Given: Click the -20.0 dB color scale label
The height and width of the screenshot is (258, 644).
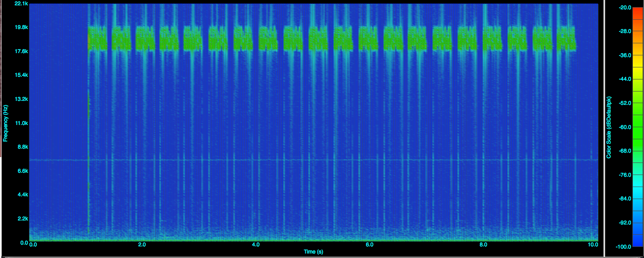Looking at the screenshot, I should coord(624,7).
